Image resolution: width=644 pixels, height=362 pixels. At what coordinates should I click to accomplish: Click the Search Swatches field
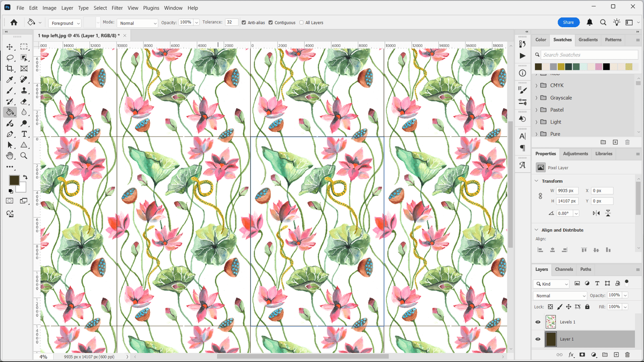(589, 55)
